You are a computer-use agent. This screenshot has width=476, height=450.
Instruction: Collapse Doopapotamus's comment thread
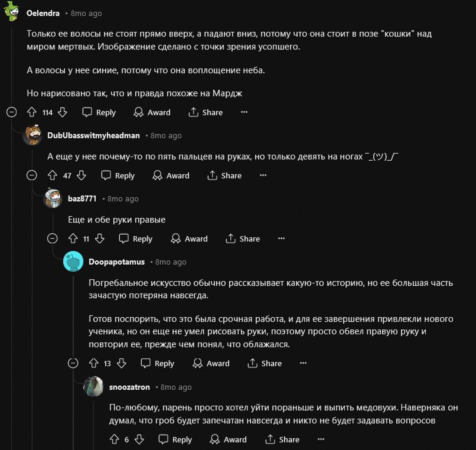pyautogui.click(x=73, y=363)
